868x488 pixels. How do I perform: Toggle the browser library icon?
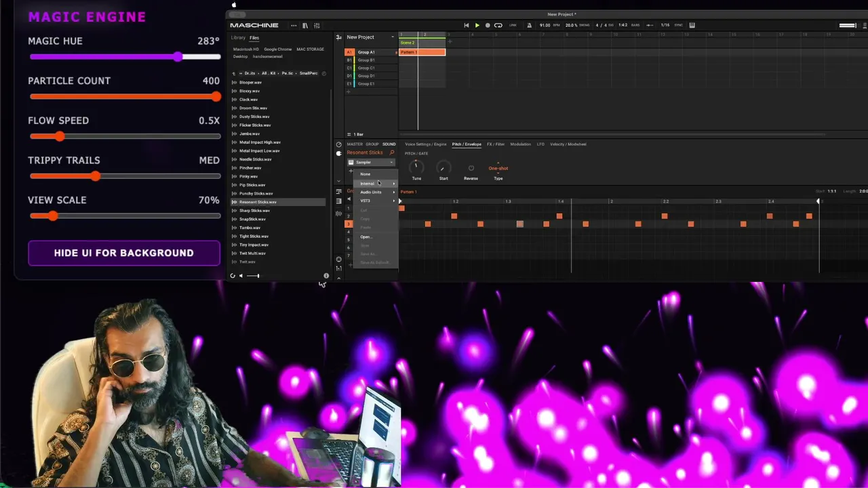pyautogui.click(x=305, y=25)
